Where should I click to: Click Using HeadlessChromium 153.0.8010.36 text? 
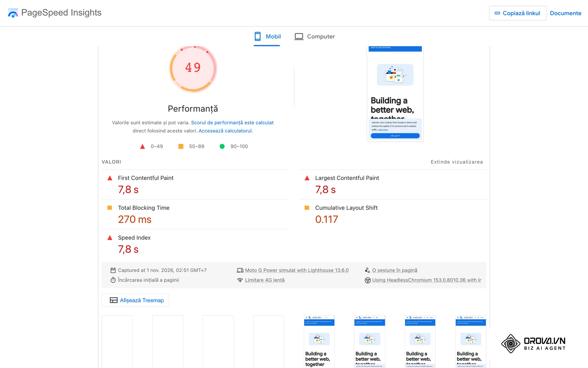[427, 280]
